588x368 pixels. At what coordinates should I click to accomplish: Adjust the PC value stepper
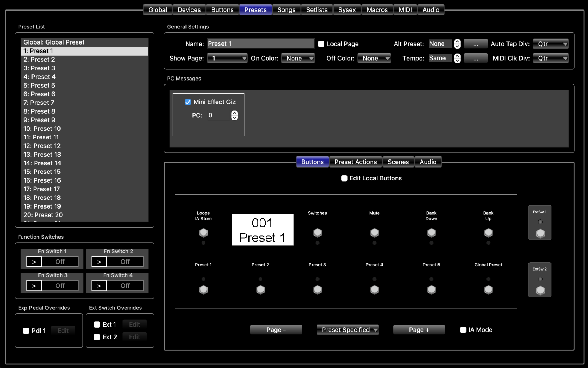point(234,115)
